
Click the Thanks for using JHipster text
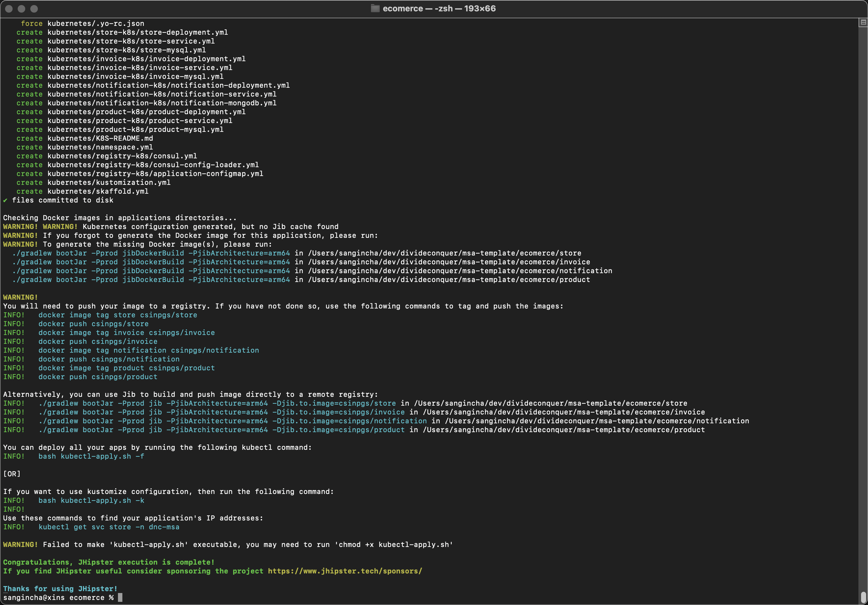60,589
